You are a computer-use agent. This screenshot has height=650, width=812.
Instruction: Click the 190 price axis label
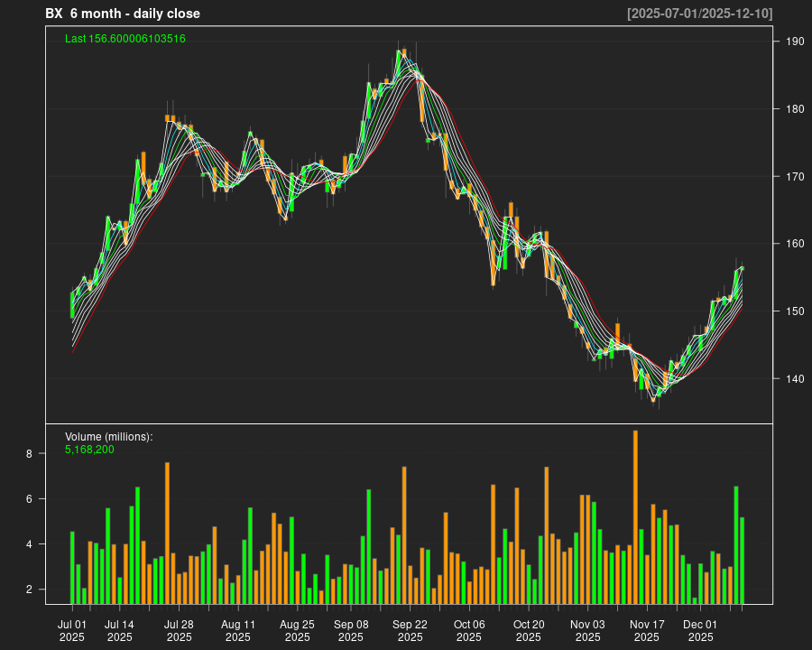point(794,42)
